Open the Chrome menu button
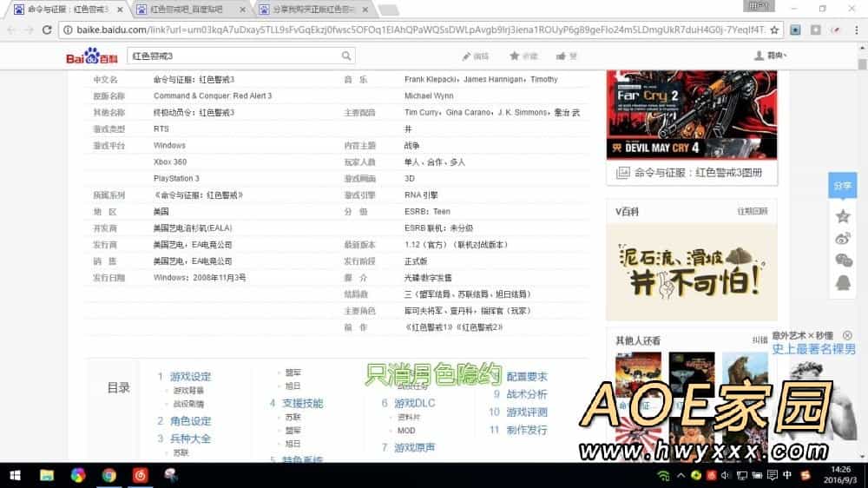 [855, 30]
